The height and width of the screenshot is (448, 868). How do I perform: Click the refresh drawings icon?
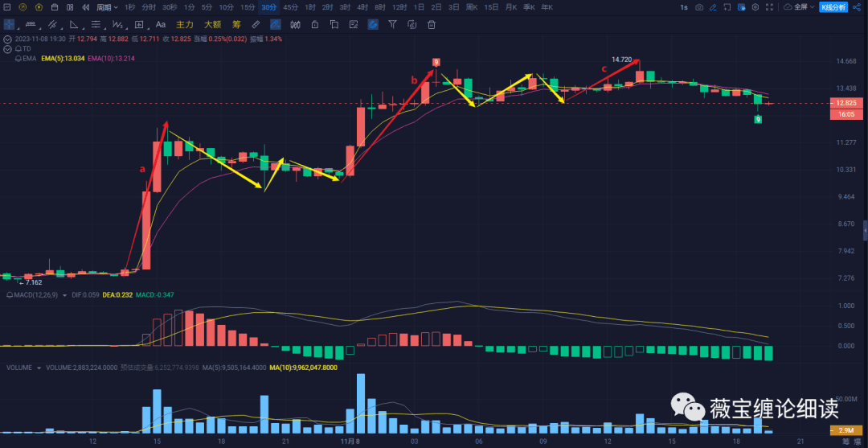coord(411,24)
